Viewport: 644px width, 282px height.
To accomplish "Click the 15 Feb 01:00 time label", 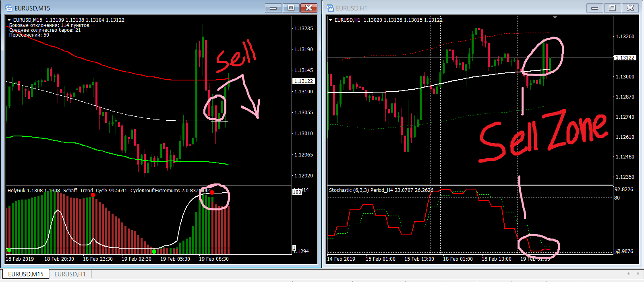I will (x=381, y=259).
